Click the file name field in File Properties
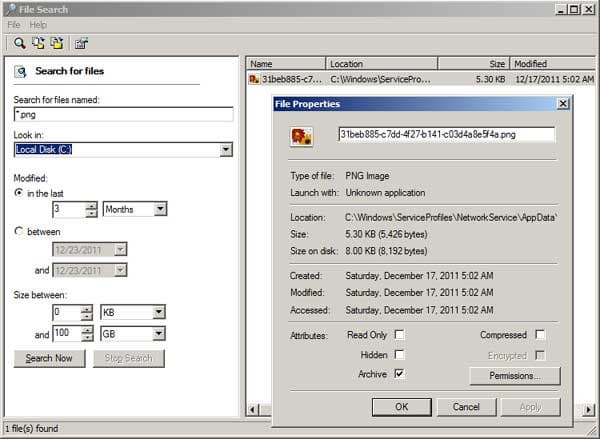 coord(446,134)
